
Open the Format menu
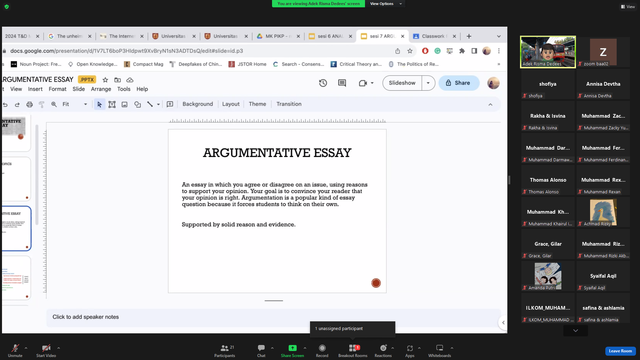click(x=57, y=89)
